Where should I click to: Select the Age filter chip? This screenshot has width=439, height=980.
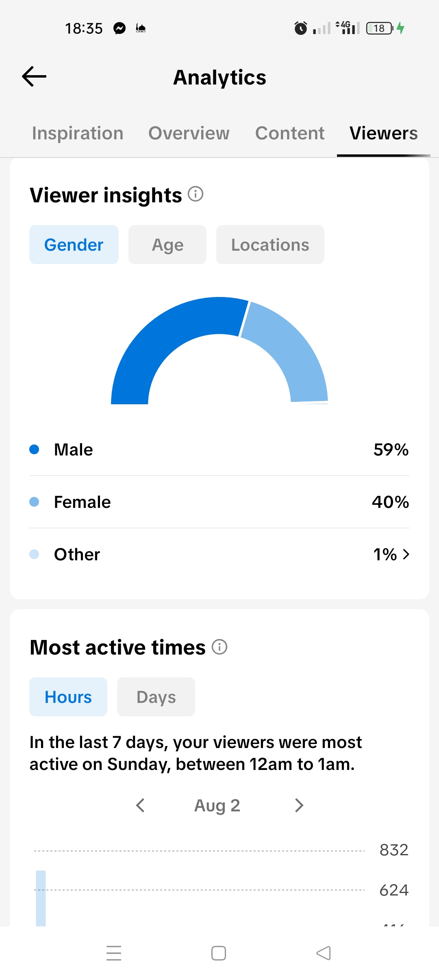pyautogui.click(x=167, y=245)
